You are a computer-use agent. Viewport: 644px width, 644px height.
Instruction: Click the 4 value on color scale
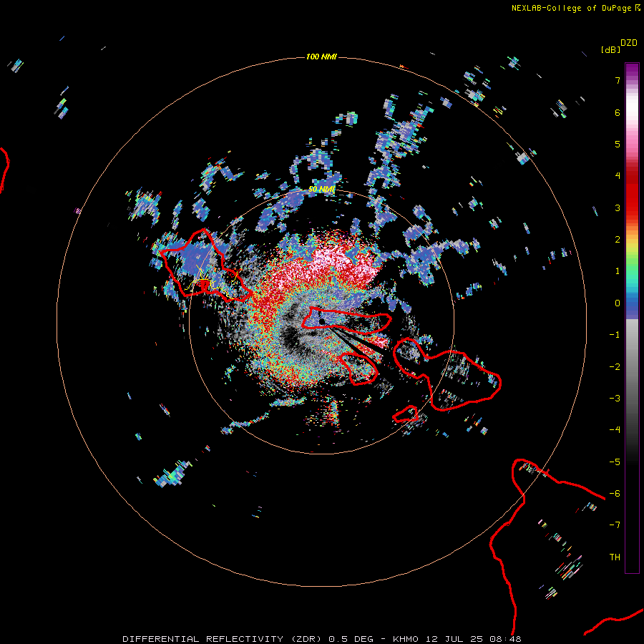(x=618, y=176)
